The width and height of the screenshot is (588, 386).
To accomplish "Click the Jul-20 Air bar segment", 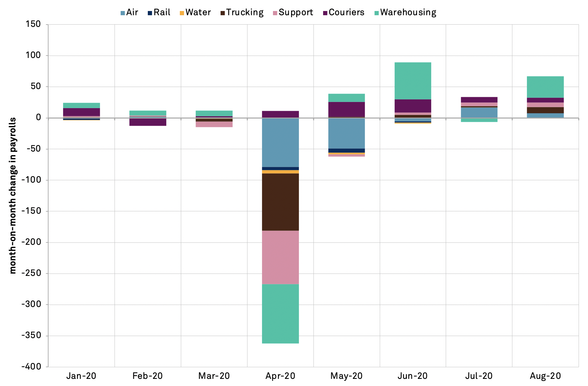I will (479, 112).
